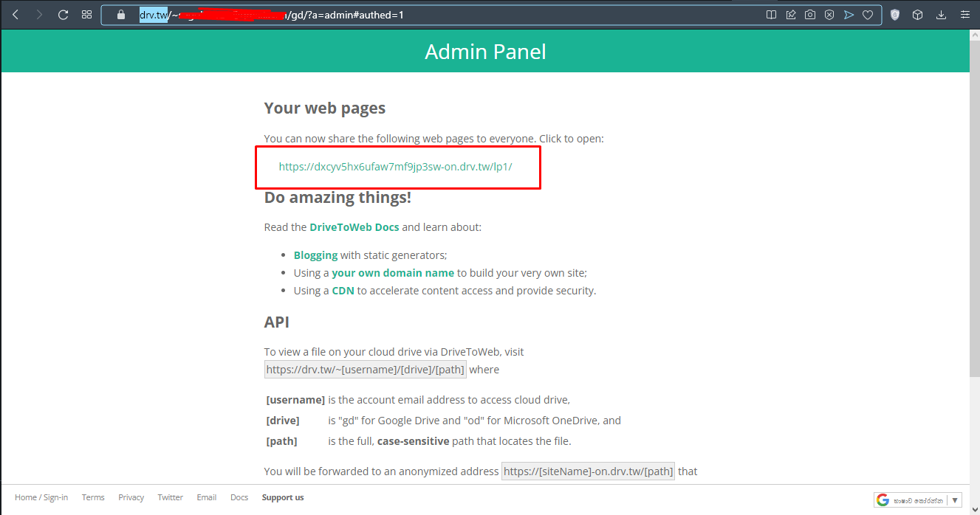Open the Docs footer link
The height and width of the screenshot is (515, 980).
tap(239, 497)
